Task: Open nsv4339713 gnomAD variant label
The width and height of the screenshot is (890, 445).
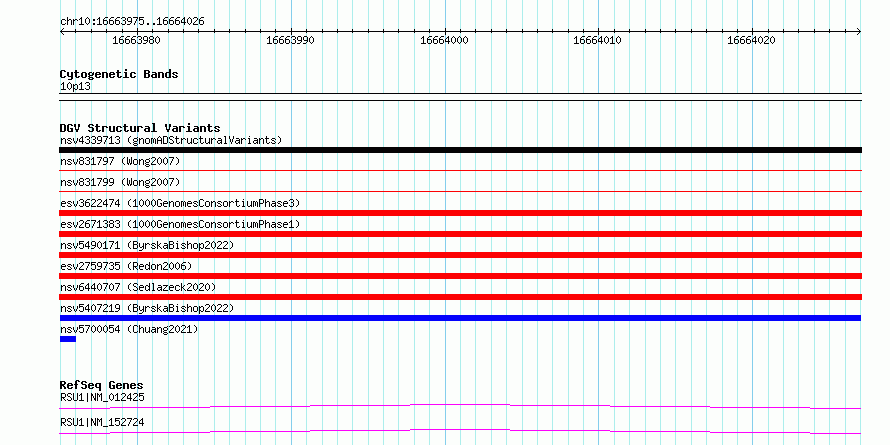Action: click(x=171, y=140)
